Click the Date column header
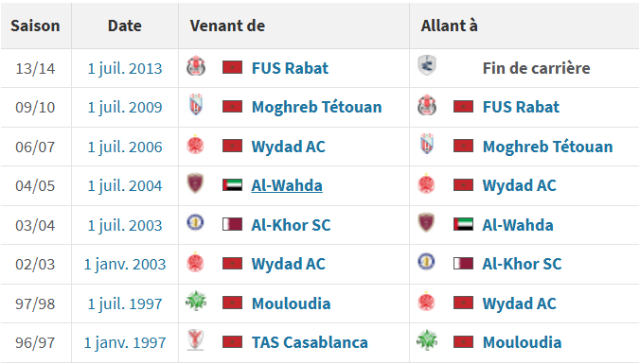The image size is (640, 364). pyautogui.click(x=125, y=26)
